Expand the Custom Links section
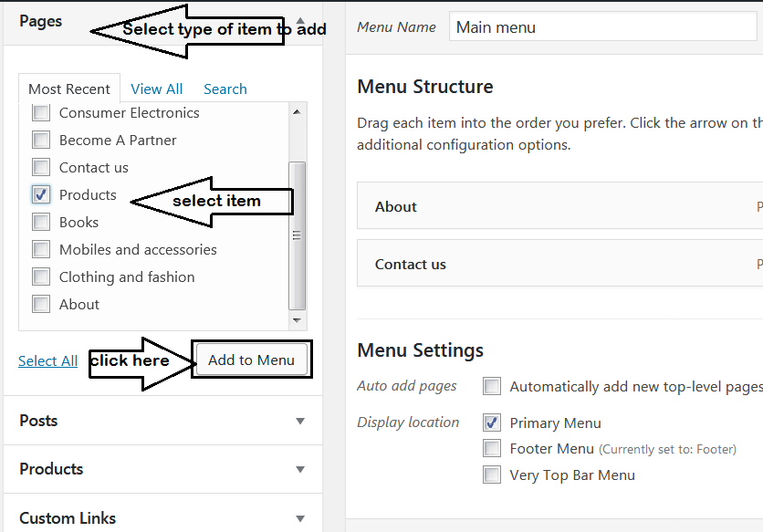The height and width of the screenshot is (532, 763). point(300,518)
